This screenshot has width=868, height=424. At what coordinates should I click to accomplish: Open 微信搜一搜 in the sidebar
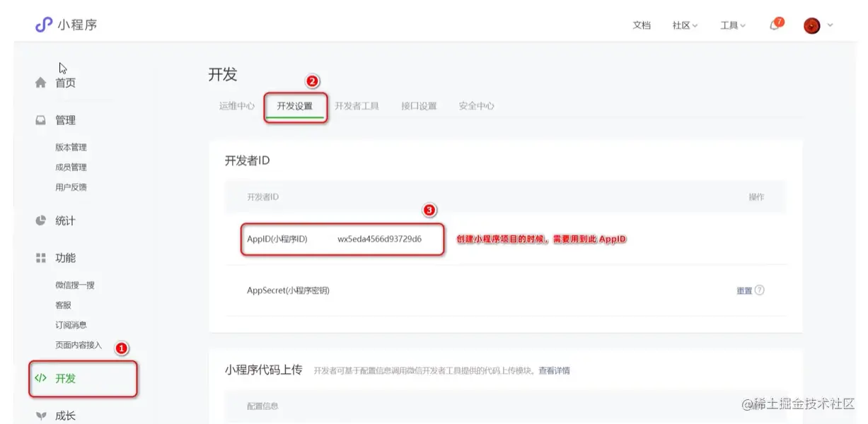point(75,285)
